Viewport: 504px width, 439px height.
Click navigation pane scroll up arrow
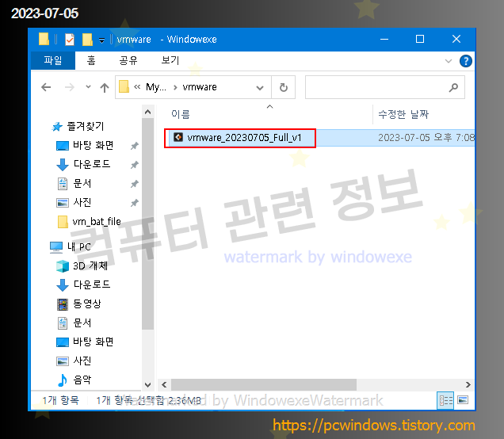[x=148, y=112]
